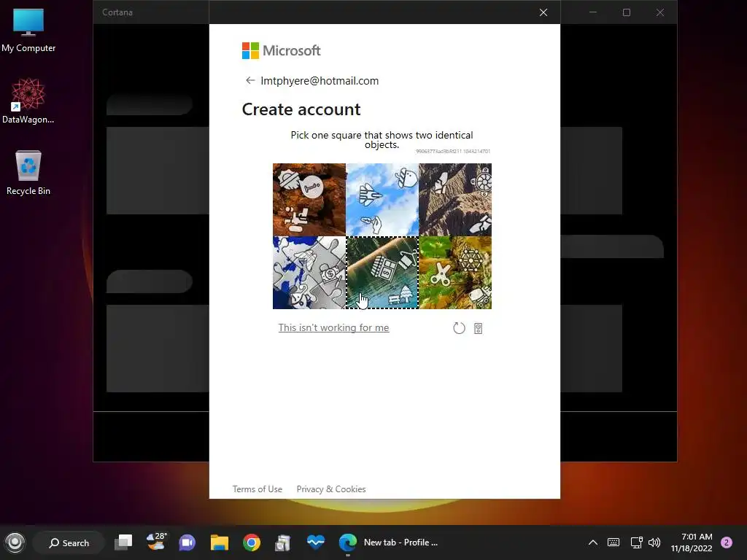This screenshot has width=747, height=560.
Task: Switch to the audio challenge speaker icon
Action: (x=479, y=328)
